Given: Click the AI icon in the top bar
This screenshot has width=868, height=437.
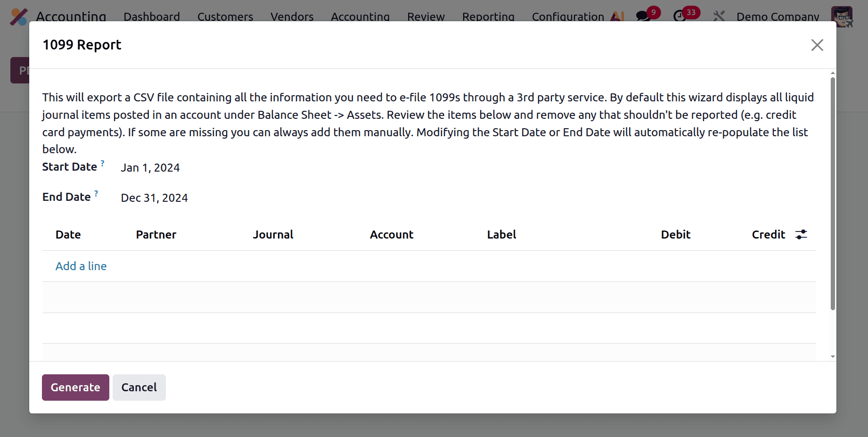Looking at the screenshot, I should coord(617,16).
